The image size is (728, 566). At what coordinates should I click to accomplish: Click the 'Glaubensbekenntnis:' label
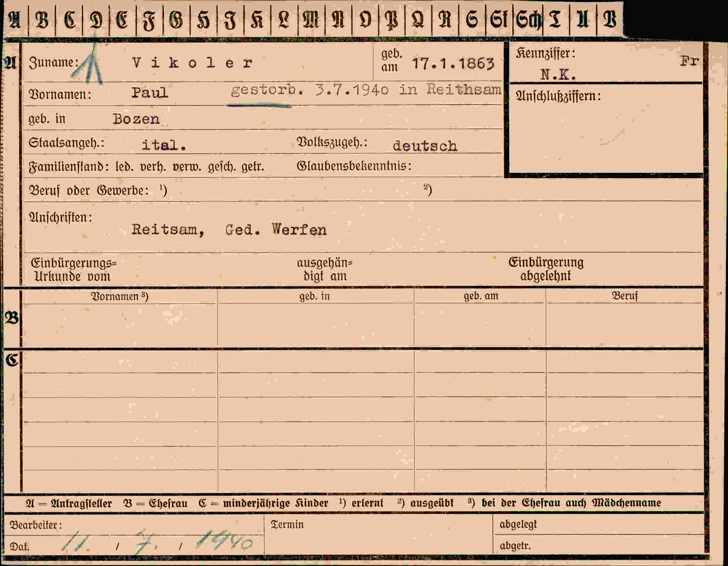pyautogui.click(x=354, y=165)
